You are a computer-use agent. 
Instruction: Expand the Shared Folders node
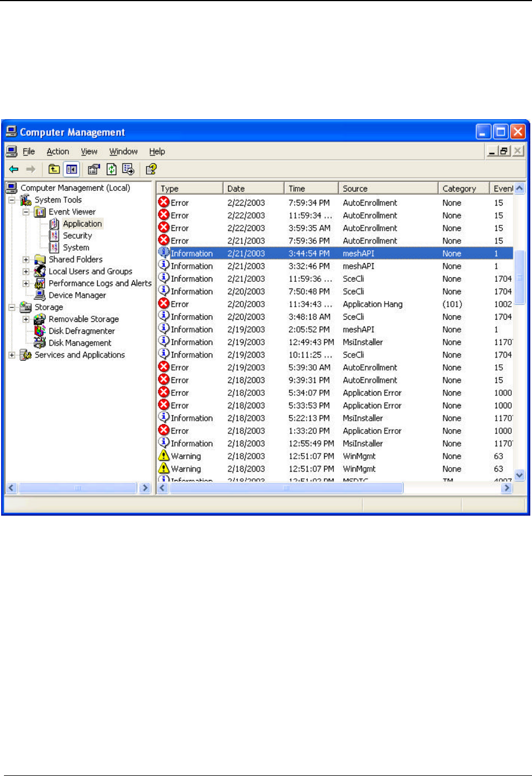click(x=26, y=259)
